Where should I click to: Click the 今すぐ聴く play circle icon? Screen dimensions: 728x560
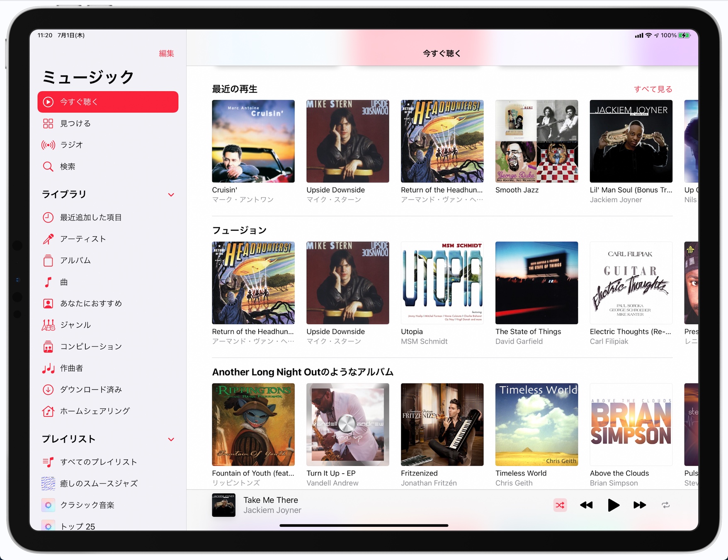pos(48,102)
